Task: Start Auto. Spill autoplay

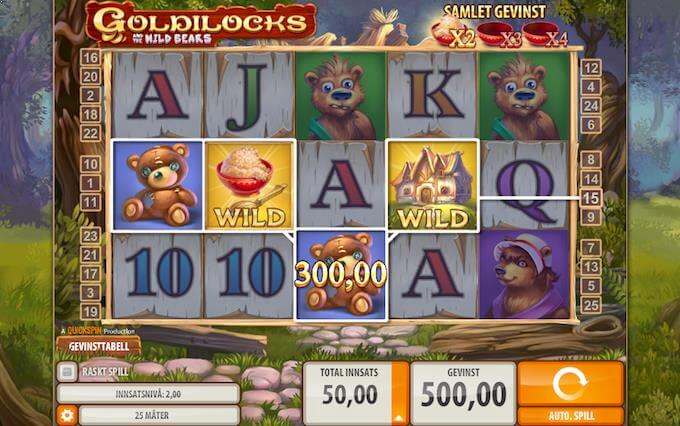Action: (x=571, y=416)
